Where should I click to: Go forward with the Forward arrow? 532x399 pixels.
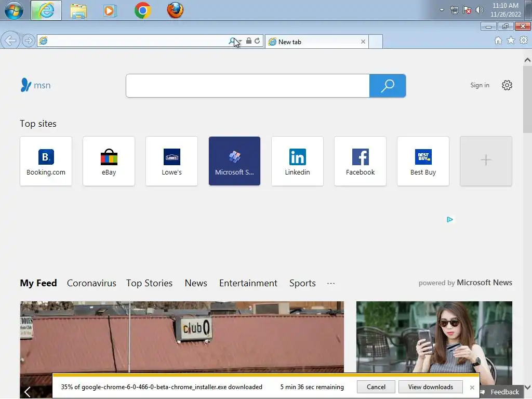click(x=29, y=41)
